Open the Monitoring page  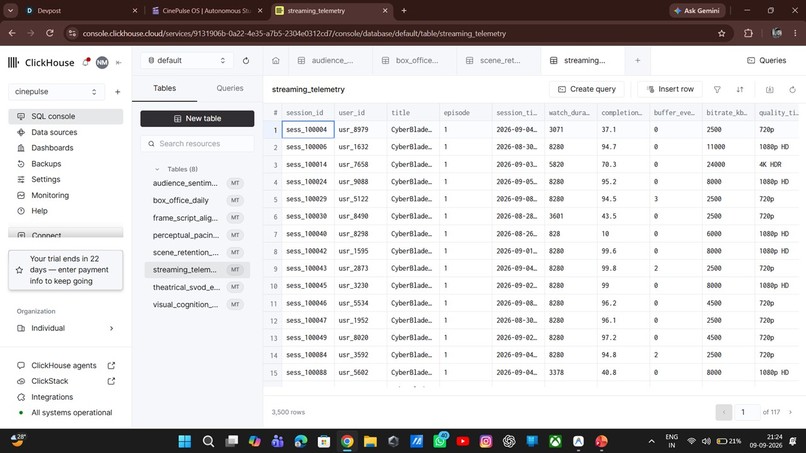[x=50, y=195]
